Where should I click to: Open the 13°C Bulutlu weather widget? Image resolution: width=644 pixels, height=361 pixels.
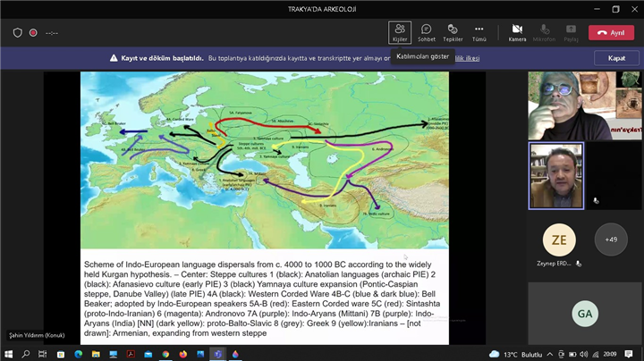coord(515,354)
